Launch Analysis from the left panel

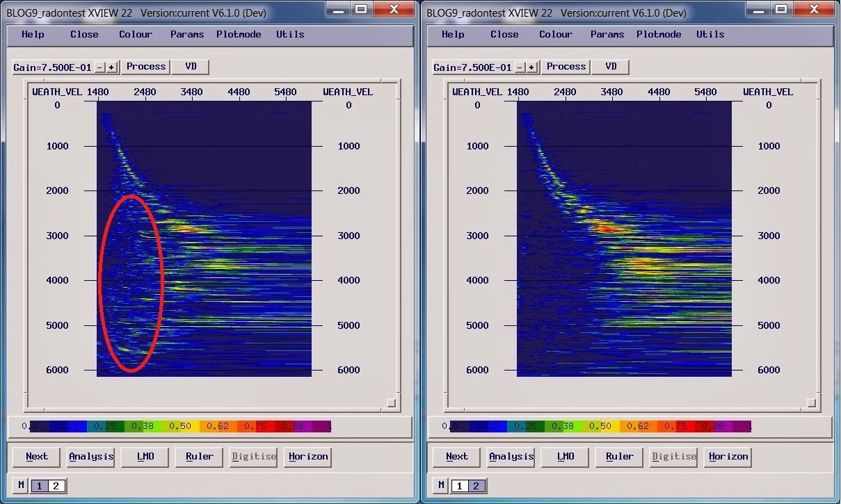(91, 457)
